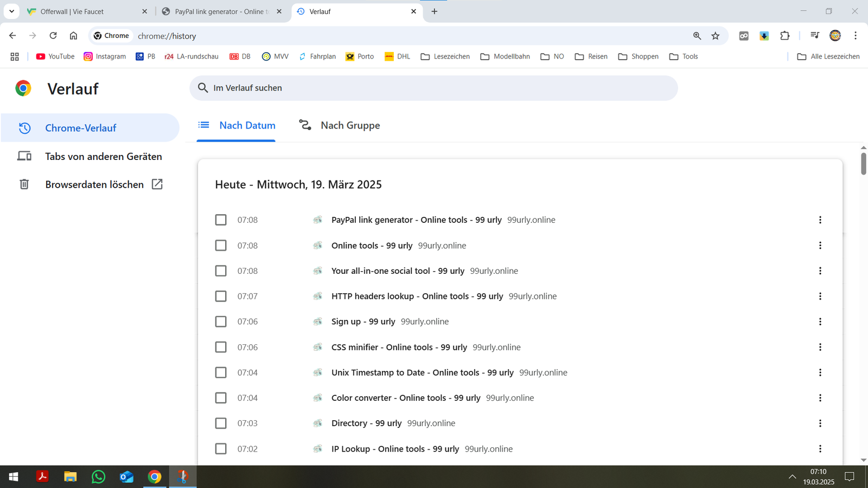Reload the history page
The width and height of the screenshot is (868, 488).
click(x=53, y=36)
